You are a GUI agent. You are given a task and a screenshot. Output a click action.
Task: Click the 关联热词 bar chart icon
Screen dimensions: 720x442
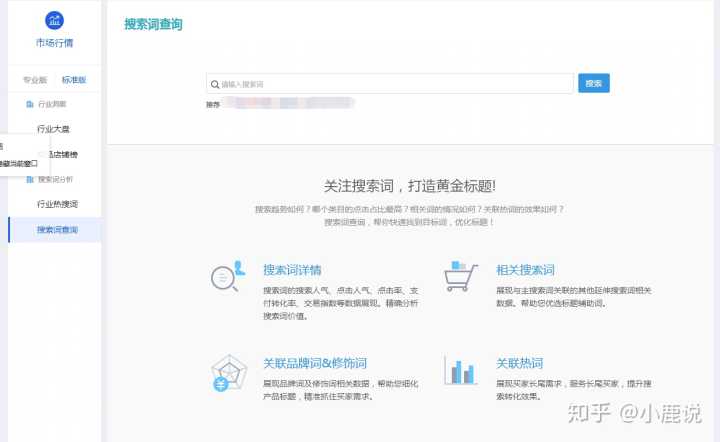(460, 370)
